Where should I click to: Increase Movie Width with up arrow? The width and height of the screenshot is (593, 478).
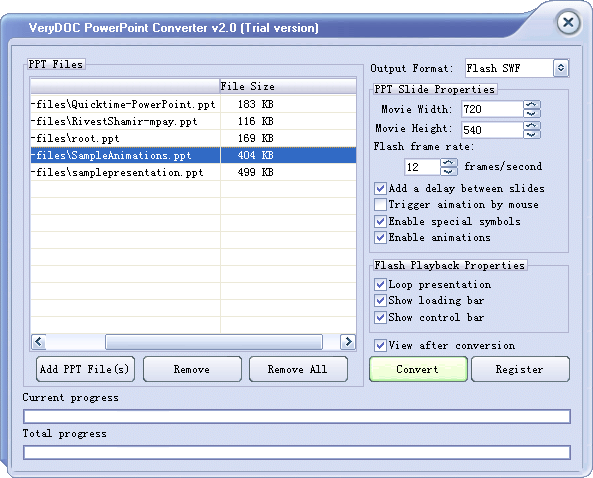tap(532, 105)
